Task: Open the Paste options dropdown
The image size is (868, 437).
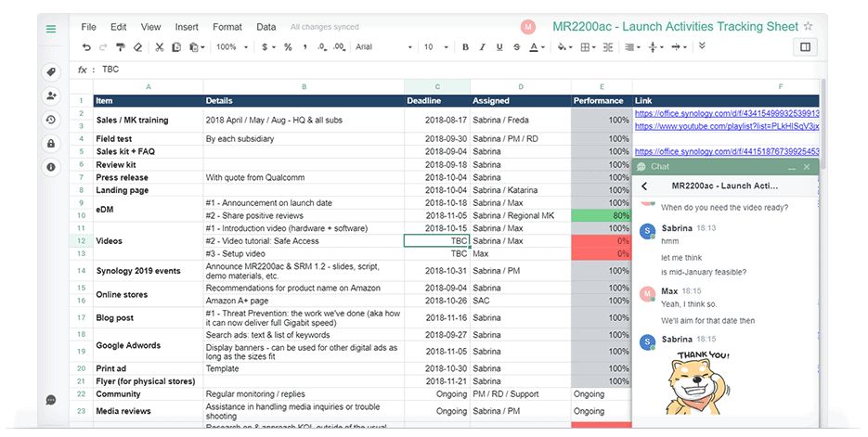Action: click(x=197, y=47)
